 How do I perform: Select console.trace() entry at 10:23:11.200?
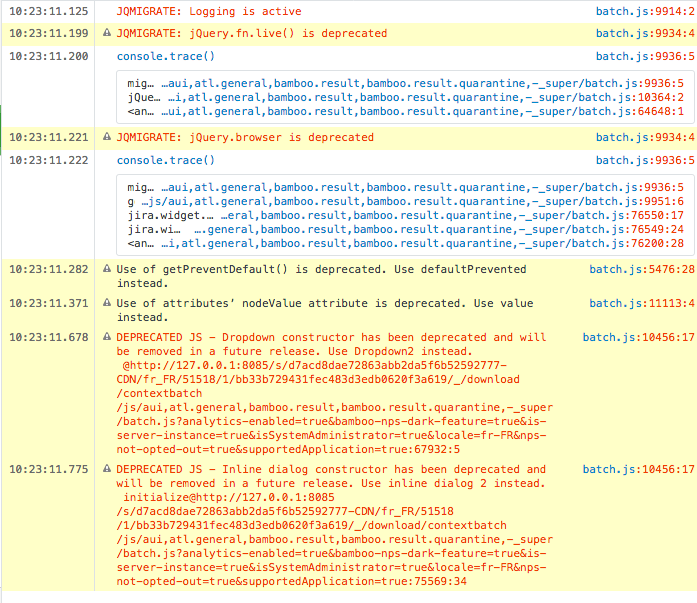coord(166,56)
